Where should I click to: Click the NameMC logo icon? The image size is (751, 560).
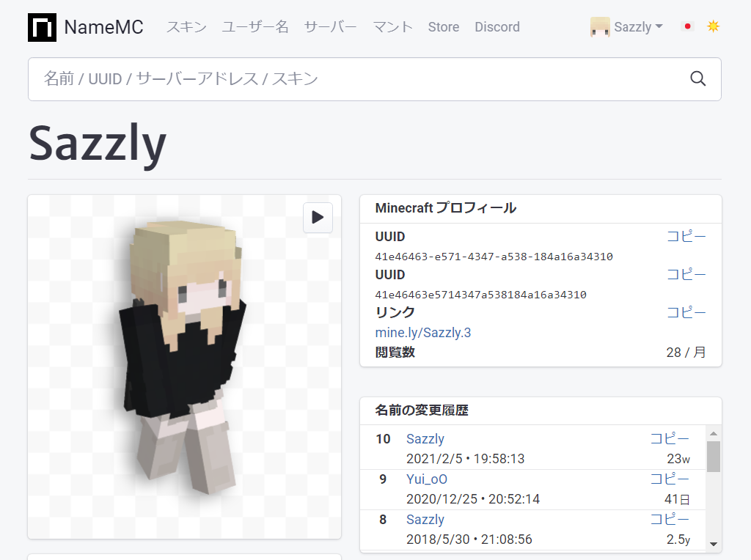[42, 27]
